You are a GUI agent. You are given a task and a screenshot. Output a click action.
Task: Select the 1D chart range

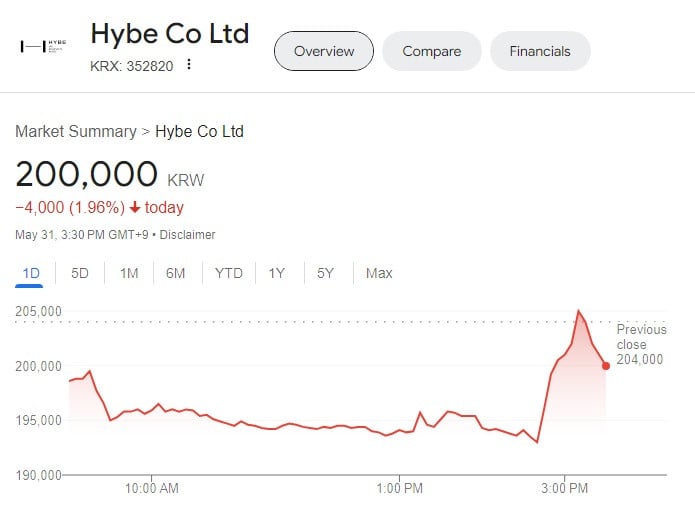[x=31, y=273]
